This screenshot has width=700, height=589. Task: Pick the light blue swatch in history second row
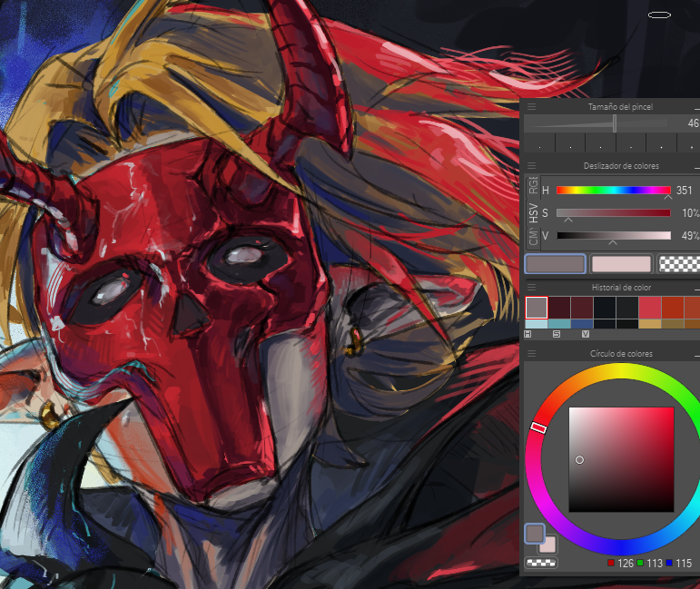(x=537, y=324)
